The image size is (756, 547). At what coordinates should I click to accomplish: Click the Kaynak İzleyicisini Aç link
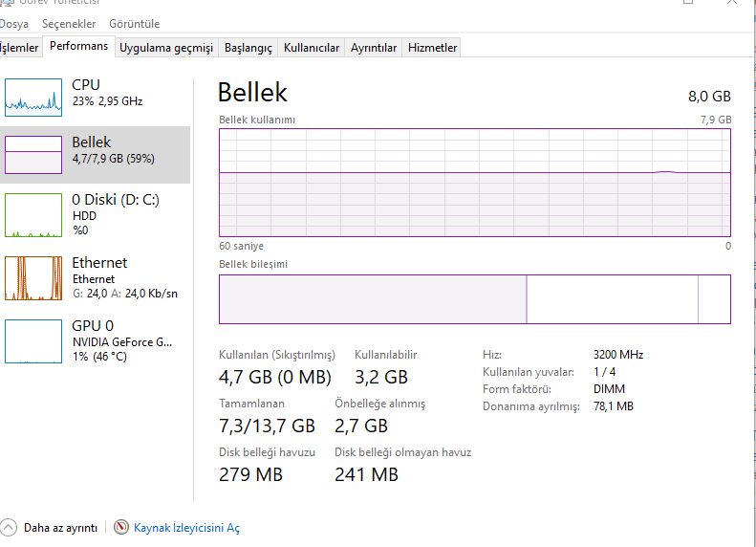tap(186, 527)
